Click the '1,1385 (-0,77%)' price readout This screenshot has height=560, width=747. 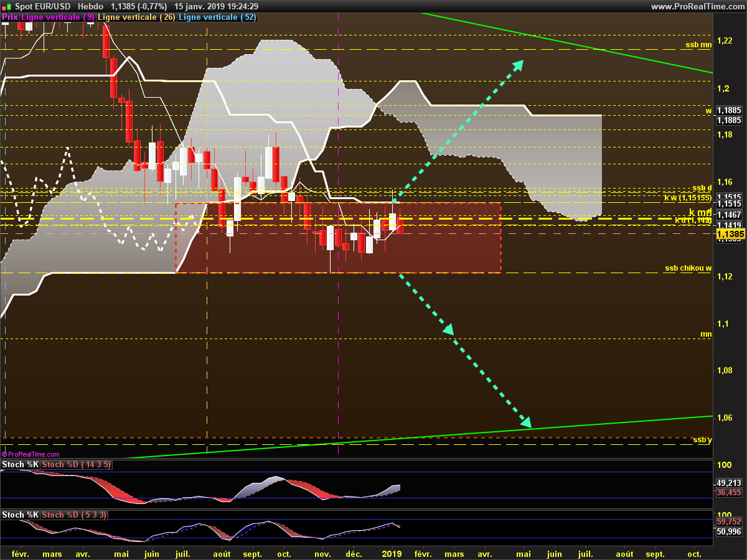(x=139, y=6)
